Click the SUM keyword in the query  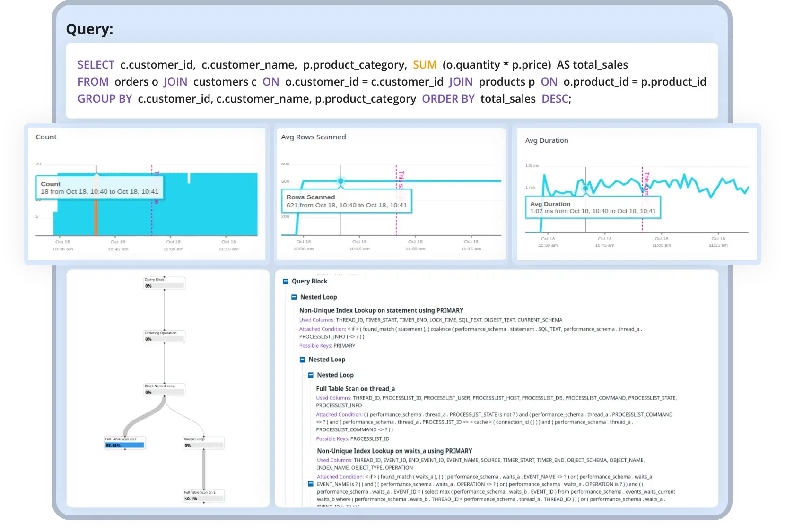tap(424, 65)
